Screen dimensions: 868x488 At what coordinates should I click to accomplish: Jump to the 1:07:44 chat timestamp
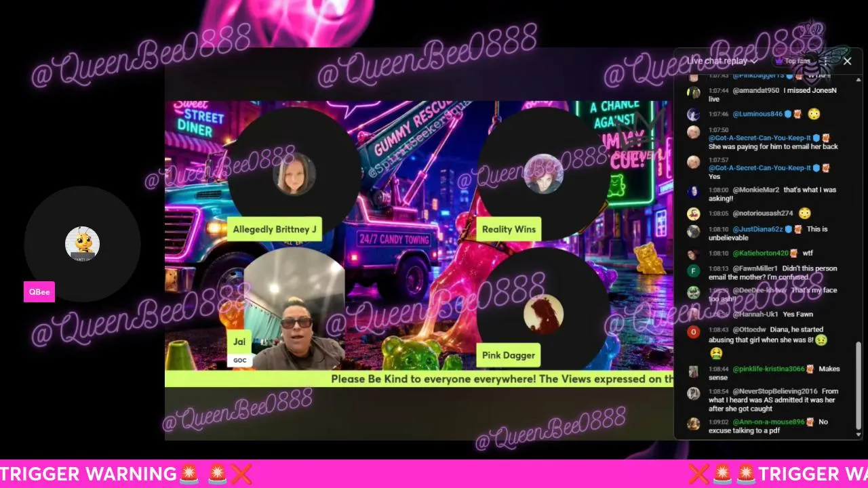click(718, 90)
